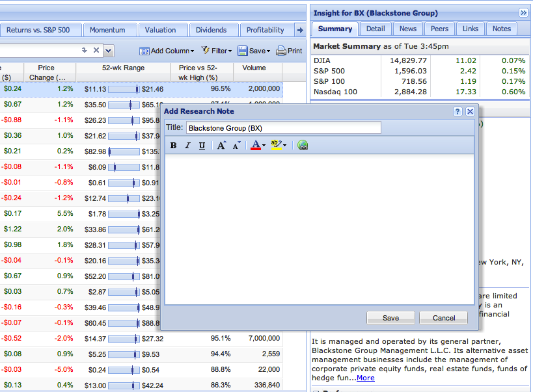Switch to the News tab

(x=408, y=29)
